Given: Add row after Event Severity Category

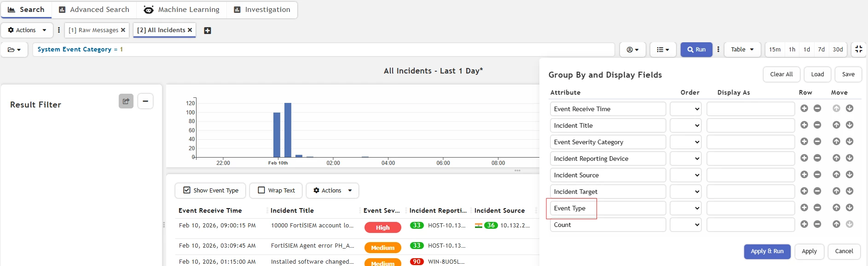Looking at the screenshot, I should [804, 141].
